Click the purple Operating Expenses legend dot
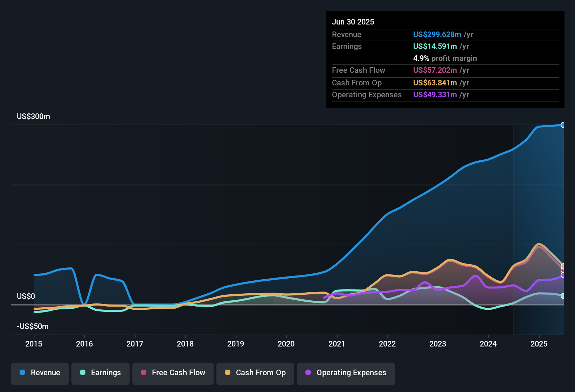The height and width of the screenshot is (392, 575). 308,372
